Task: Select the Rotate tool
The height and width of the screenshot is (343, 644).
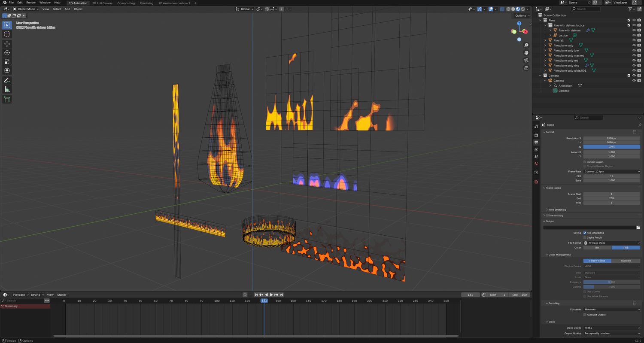Action: click(7, 53)
